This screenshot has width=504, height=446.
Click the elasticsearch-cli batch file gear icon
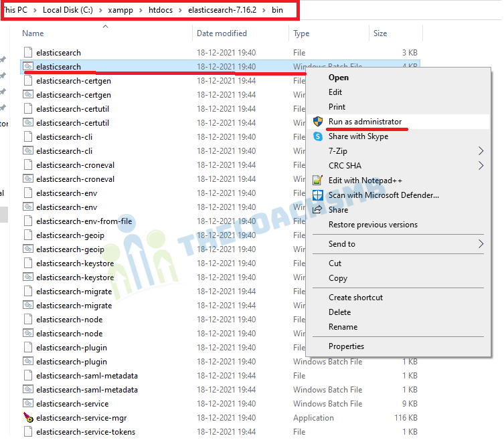tap(28, 151)
